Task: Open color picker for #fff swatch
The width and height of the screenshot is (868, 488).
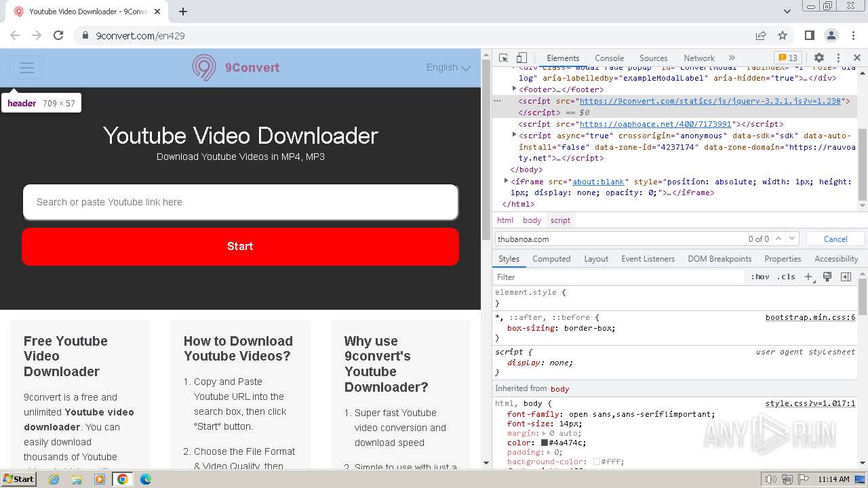Action: point(597,462)
